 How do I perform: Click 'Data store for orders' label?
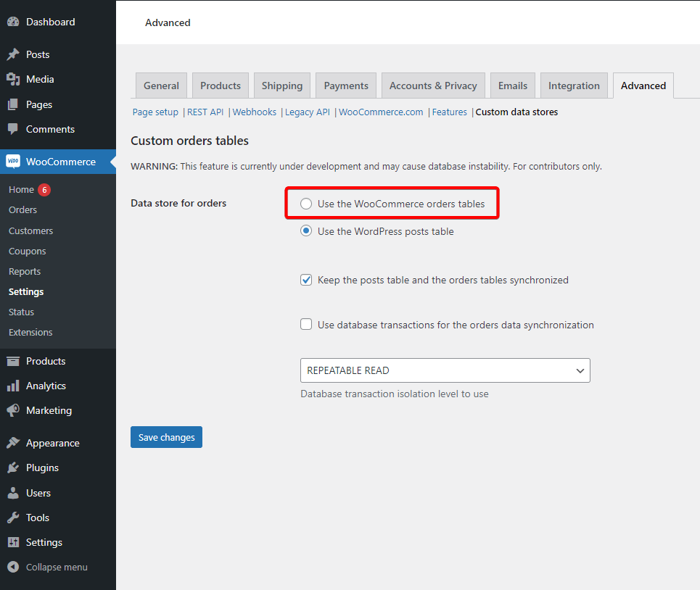178,203
